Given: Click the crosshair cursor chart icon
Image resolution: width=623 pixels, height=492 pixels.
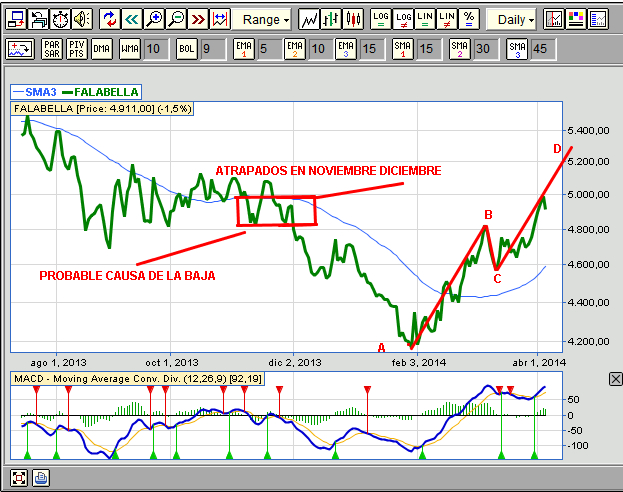Looking at the screenshot, I should (x=554, y=19).
